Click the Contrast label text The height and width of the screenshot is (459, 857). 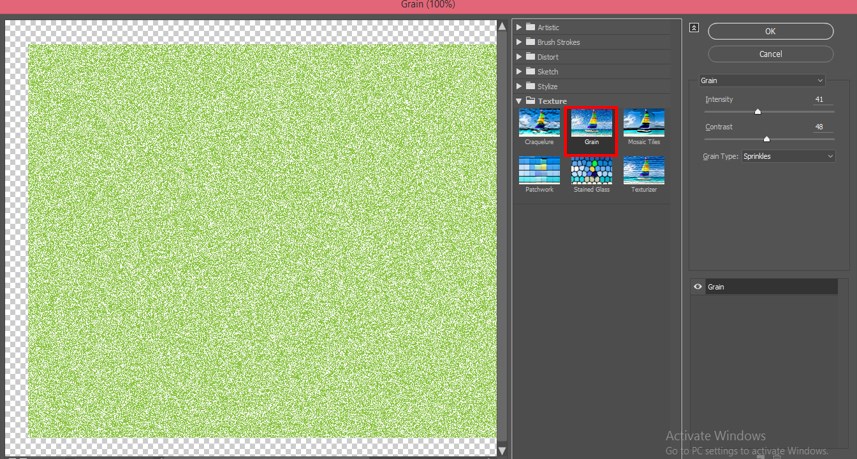point(719,127)
